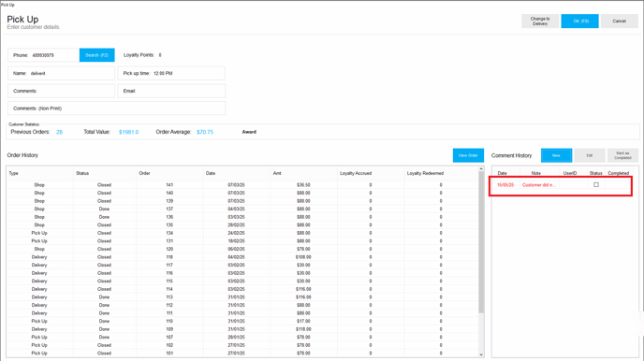Select Shop order 120

[242, 249]
